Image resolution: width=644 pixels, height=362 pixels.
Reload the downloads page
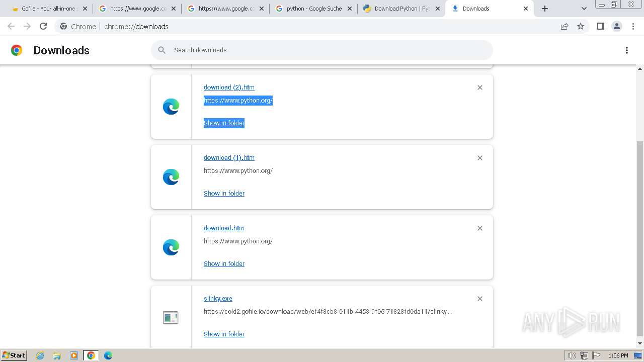click(x=43, y=27)
